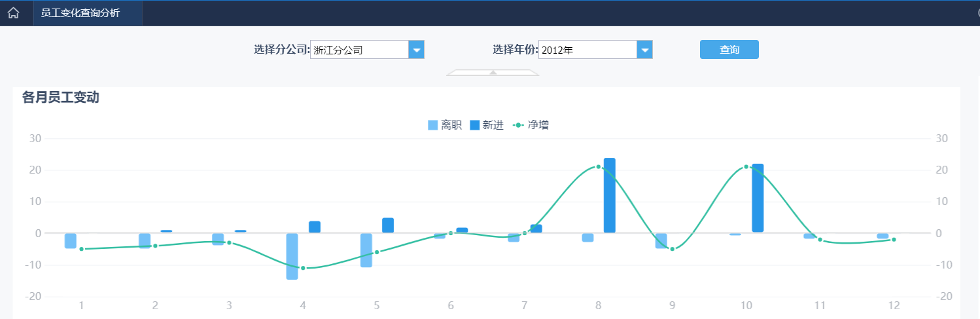Select the April 离职 bar

point(292,256)
